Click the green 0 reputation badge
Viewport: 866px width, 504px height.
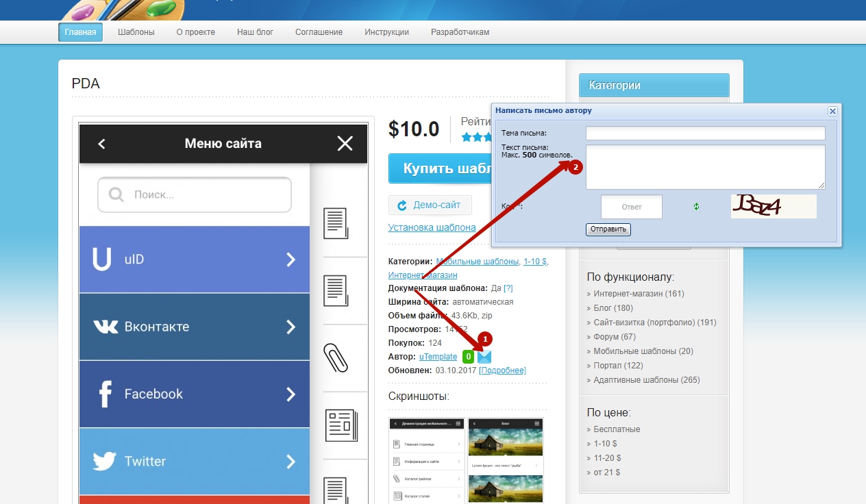click(x=468, y=357)
